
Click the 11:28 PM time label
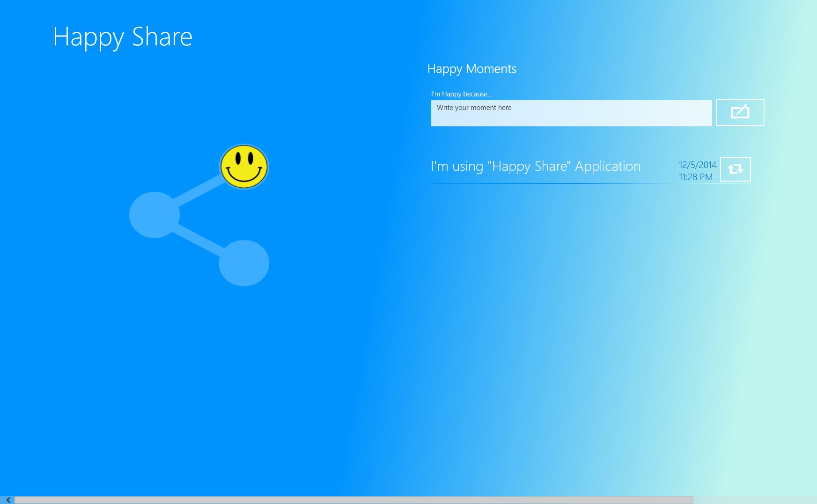pos(695,177)
